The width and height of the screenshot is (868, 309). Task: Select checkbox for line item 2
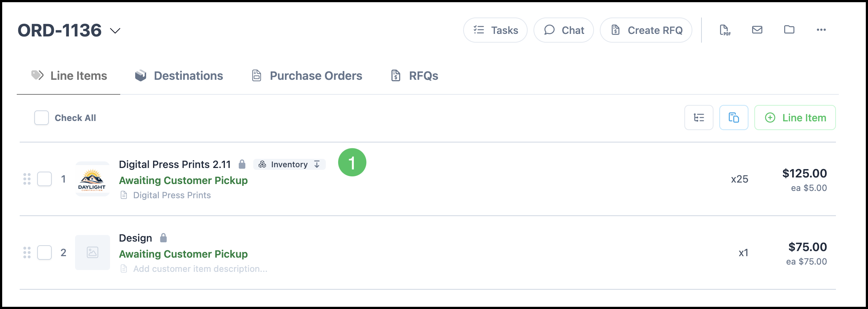pos(44,253)
